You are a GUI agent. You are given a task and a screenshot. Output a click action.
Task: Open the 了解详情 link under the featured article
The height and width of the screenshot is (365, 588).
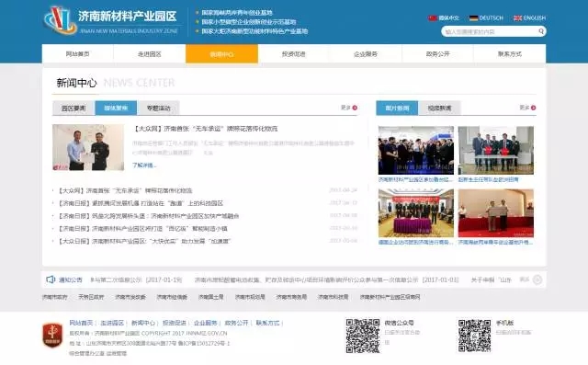144,165
